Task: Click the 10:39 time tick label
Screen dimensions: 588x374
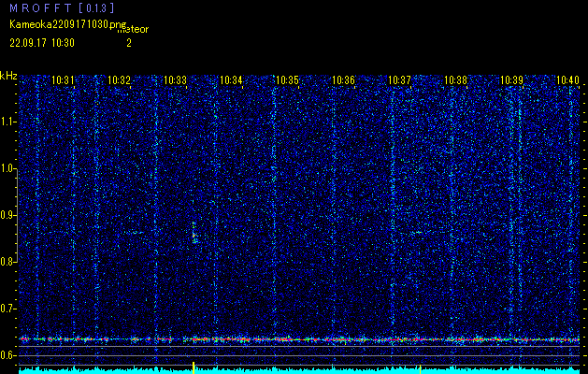Action: point(511,79)
